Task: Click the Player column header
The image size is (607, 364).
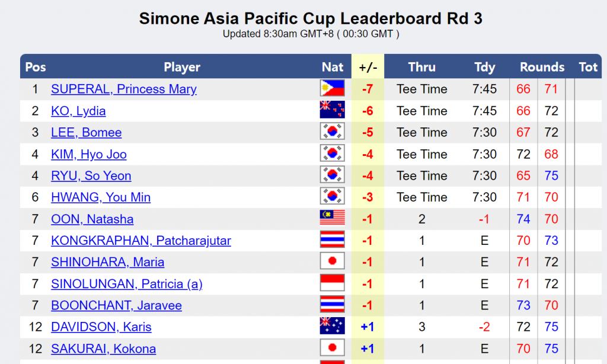Action: click(x=182, y=67)
